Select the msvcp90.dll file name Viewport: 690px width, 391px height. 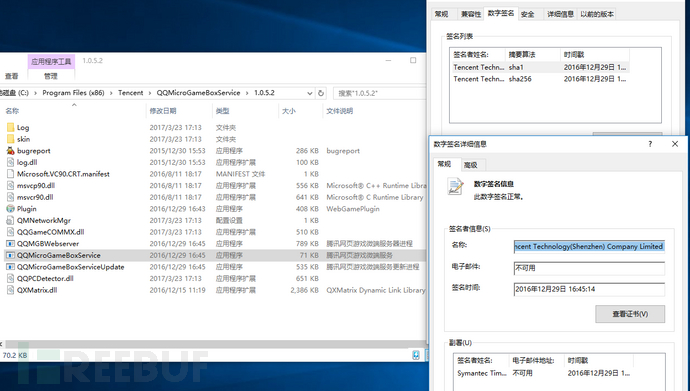(x=36, y=186)
